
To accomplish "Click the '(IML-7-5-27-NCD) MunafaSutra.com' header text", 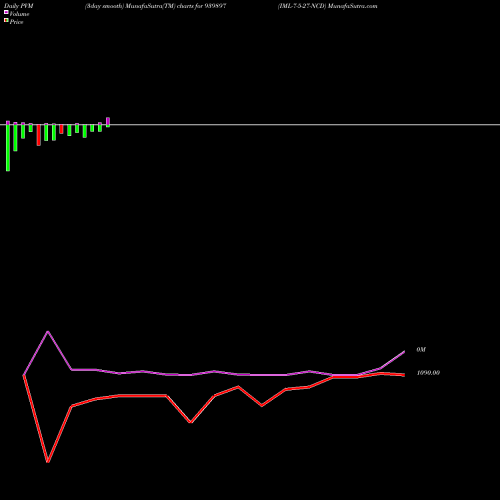I will [x=327, y=6].
